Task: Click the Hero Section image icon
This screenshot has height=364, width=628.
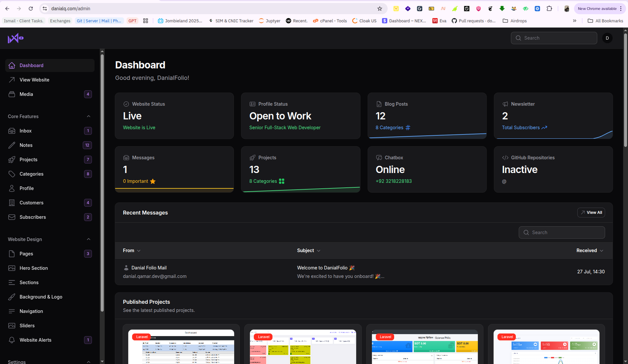Action: point(12,268)
